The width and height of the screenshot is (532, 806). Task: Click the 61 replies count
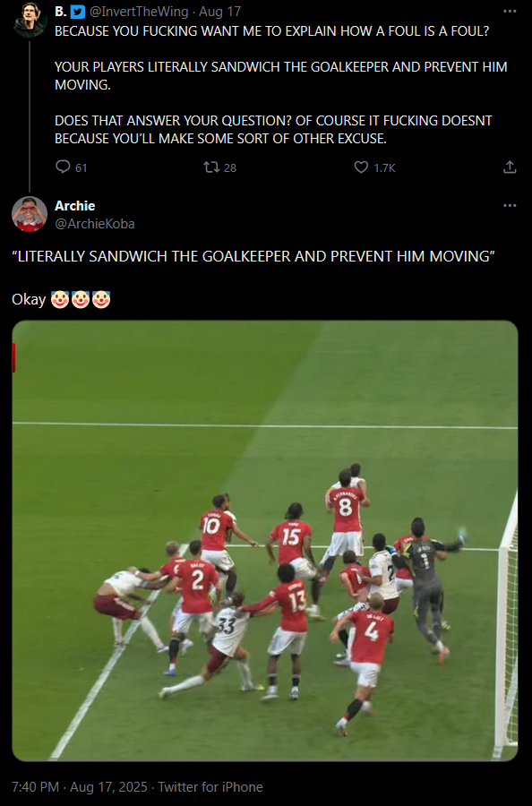pos(82,167)
